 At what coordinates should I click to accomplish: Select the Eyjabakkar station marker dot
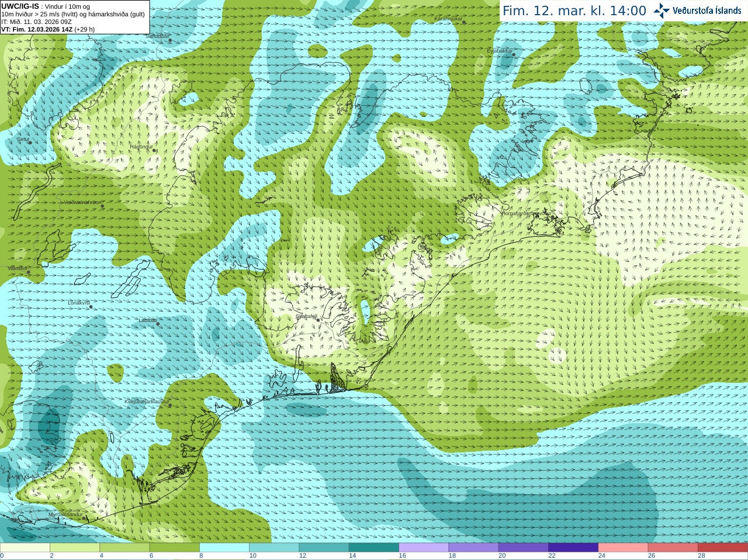point(514,55)
